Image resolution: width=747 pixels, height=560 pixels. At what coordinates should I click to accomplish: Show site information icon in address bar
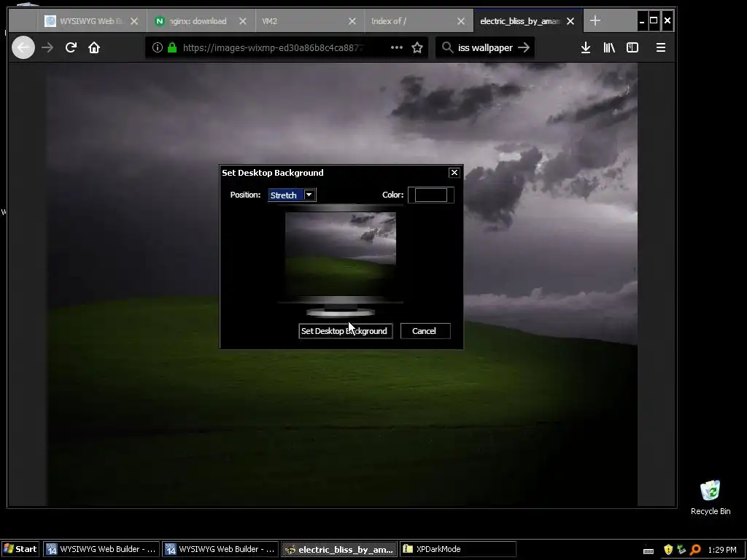point(158,47)
